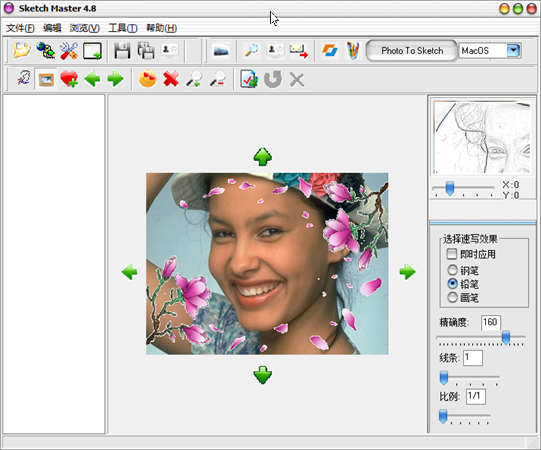The height and width of the screenshot is (450, 541).
Task: Select the 铅笔 radio option
Action: [x=452, y=284]
